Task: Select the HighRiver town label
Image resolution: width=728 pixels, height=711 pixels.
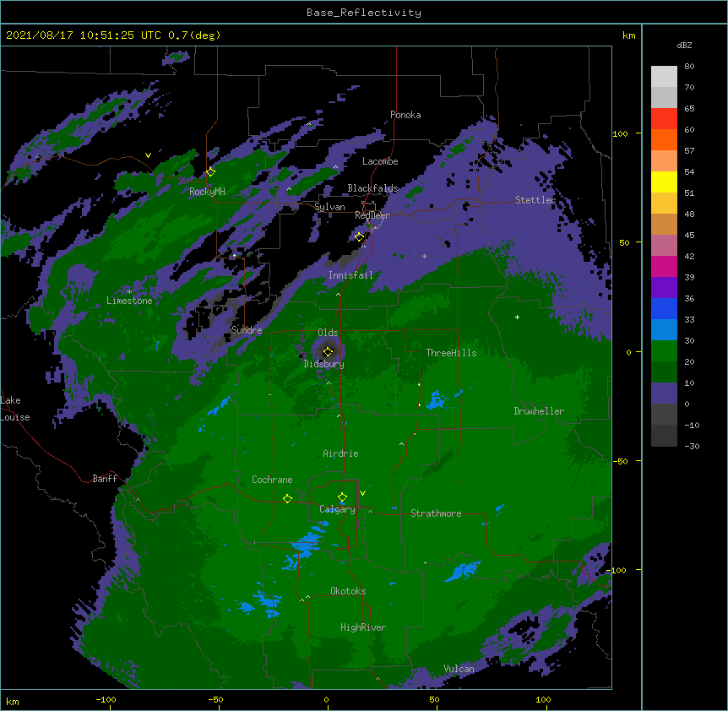Action: tap(363, 627)
